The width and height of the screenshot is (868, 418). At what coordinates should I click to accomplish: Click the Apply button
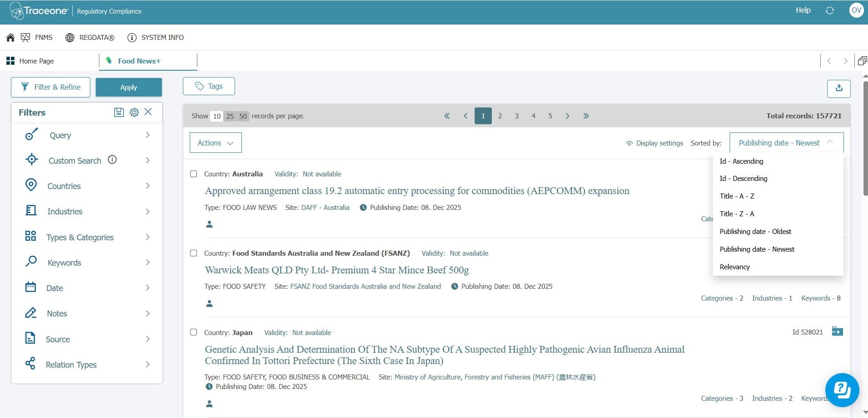click(129, 87)
